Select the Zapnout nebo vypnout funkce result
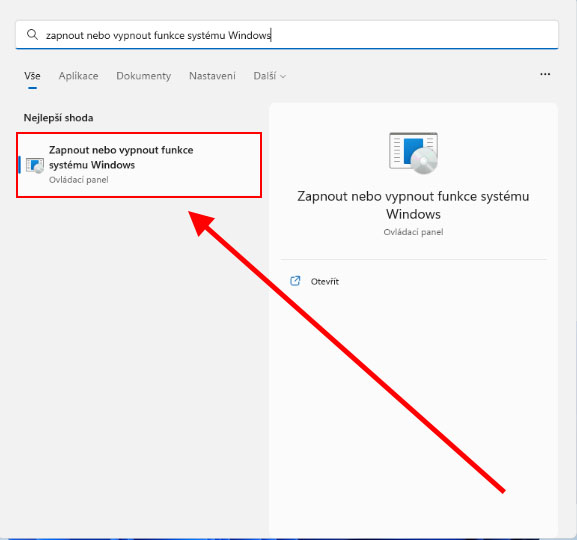 tap(139, 165)
